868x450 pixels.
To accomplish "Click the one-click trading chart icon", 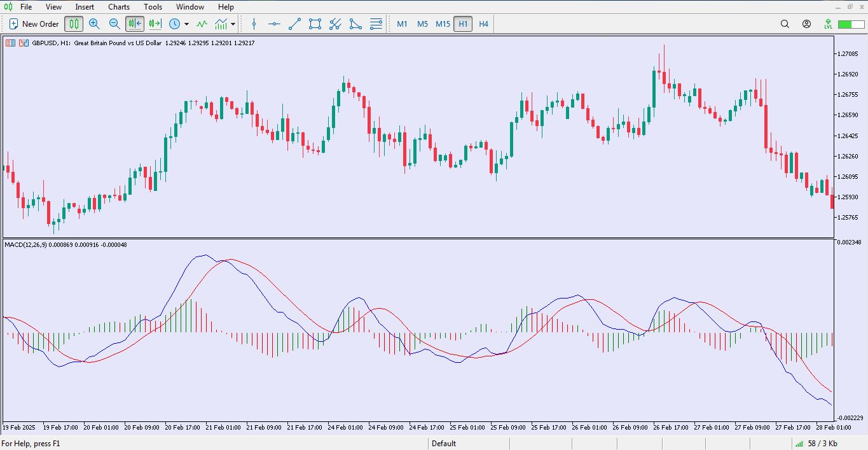I will point(24,43).
